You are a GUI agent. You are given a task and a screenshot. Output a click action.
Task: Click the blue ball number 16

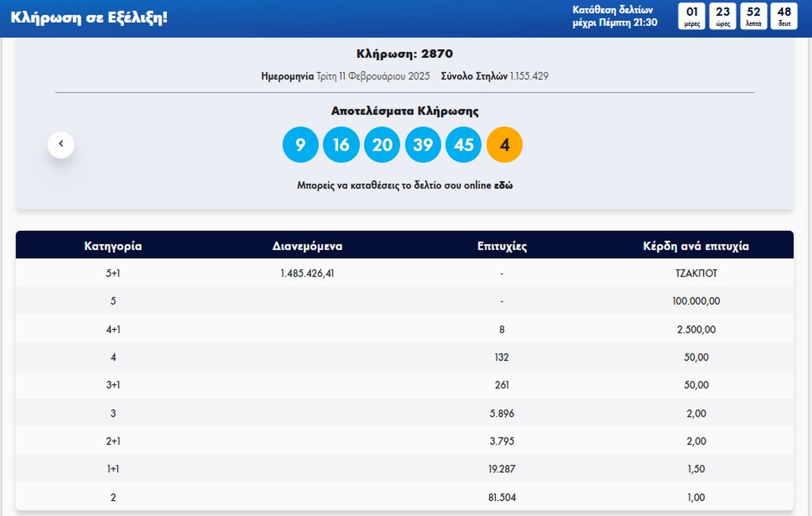coord(341,145)
